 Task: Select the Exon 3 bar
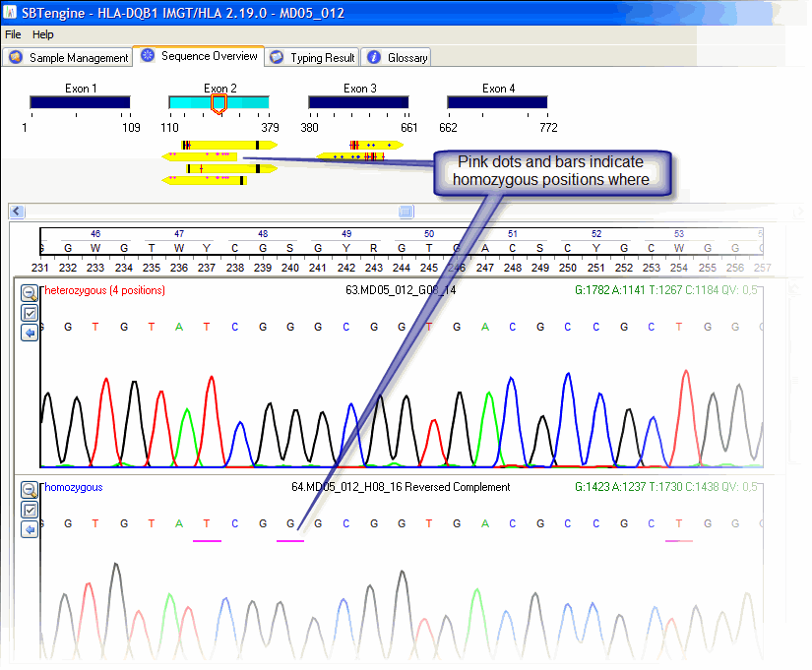[x=358, y=102]
